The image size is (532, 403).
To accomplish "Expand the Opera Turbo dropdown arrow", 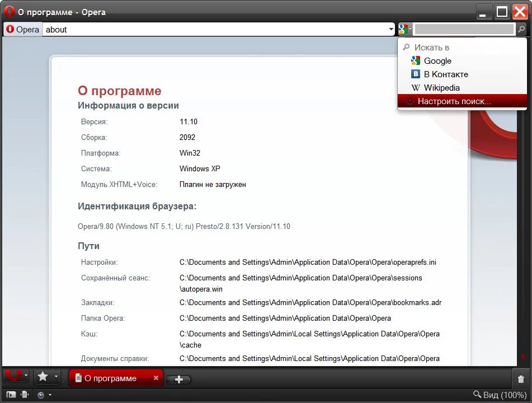I will [50, 395].
